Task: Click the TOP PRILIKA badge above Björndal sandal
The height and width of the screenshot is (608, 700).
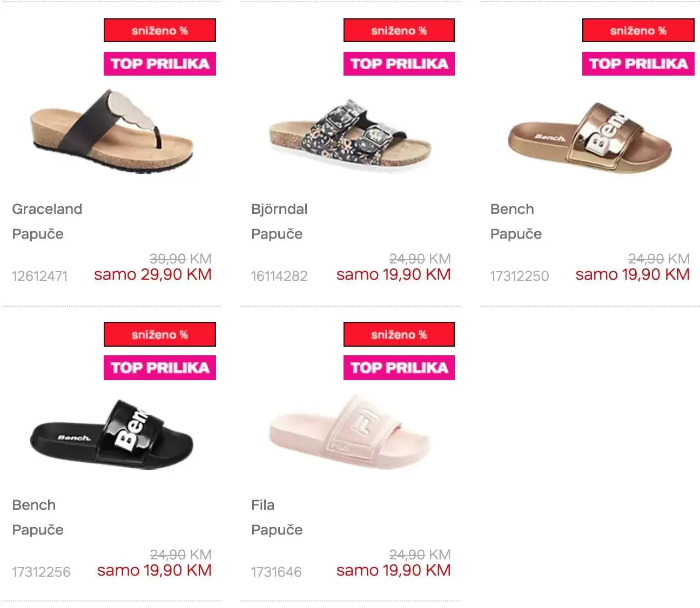Action: pyautogui.click(x=399, y=64)
